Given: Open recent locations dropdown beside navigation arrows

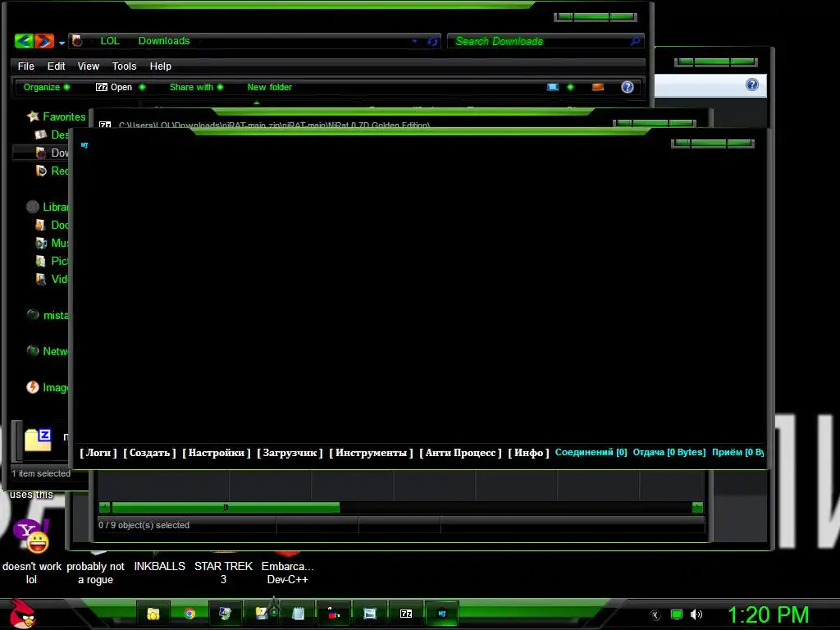Looking at the screenshot, I should click(62, 43).
